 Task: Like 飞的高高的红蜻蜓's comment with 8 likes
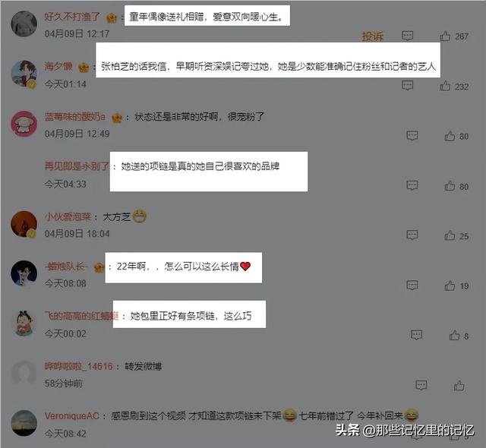(x=454, y=335)
